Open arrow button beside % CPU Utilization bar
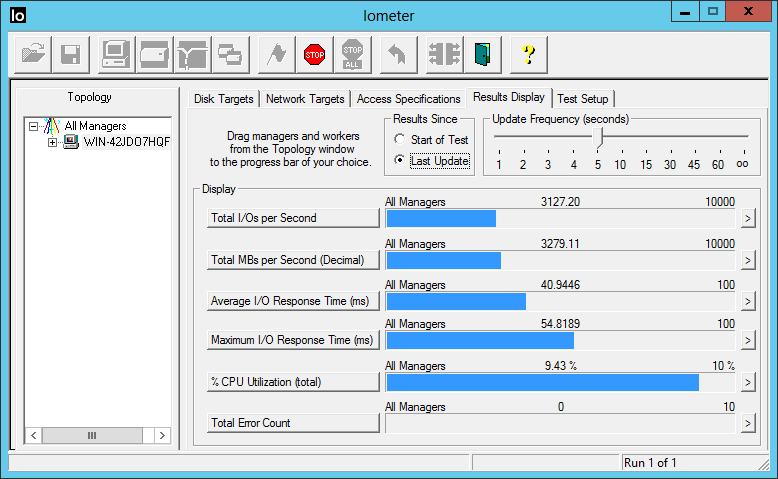Image resolution: width=778 pixels, height=479 pixels. coord(746,382)
